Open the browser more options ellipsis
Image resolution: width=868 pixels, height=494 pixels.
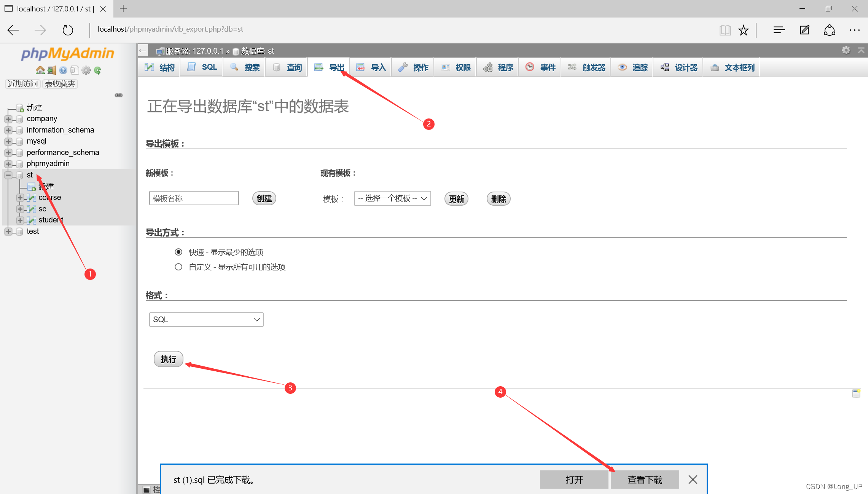854,30
